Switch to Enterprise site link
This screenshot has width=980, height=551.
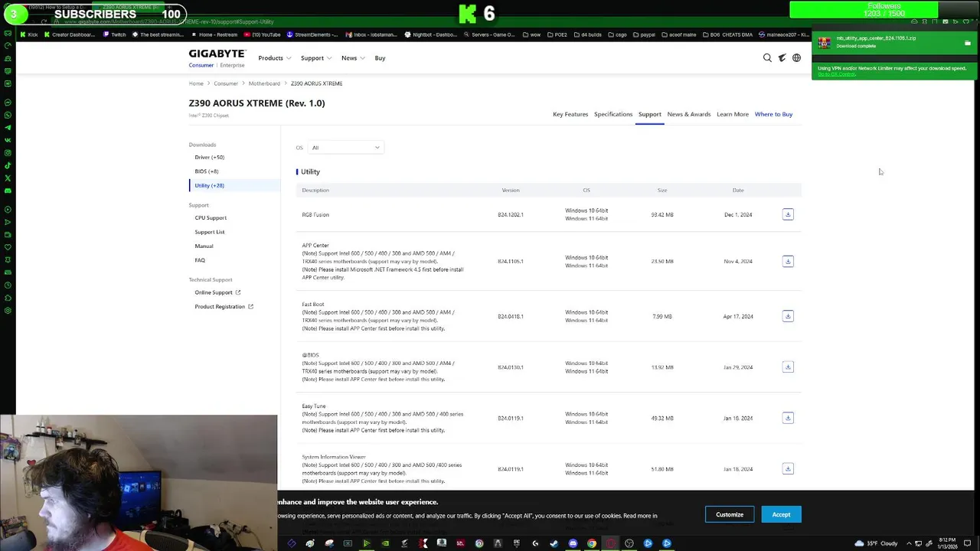click(x=232, y=65)
